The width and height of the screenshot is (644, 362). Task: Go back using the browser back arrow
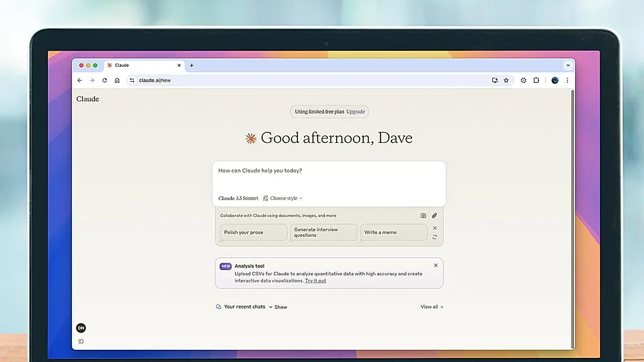79,80
